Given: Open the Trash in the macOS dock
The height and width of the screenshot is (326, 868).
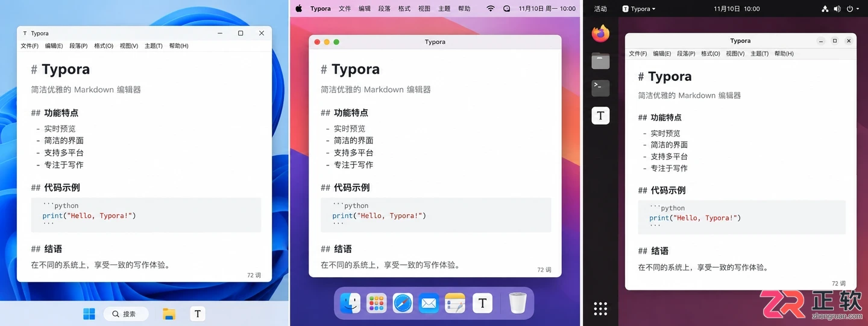Looking at the screenshot, I should 517,303.
